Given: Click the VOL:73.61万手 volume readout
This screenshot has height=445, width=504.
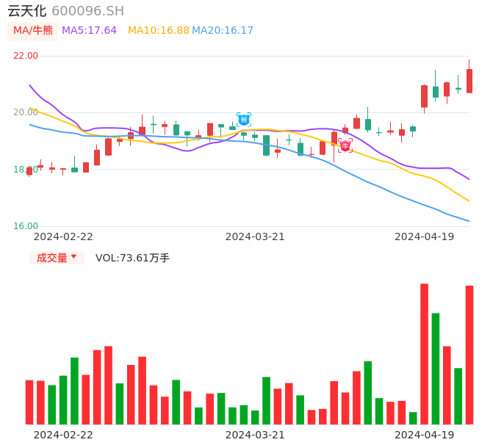Looking at the screenshot, I should point(132,258).
